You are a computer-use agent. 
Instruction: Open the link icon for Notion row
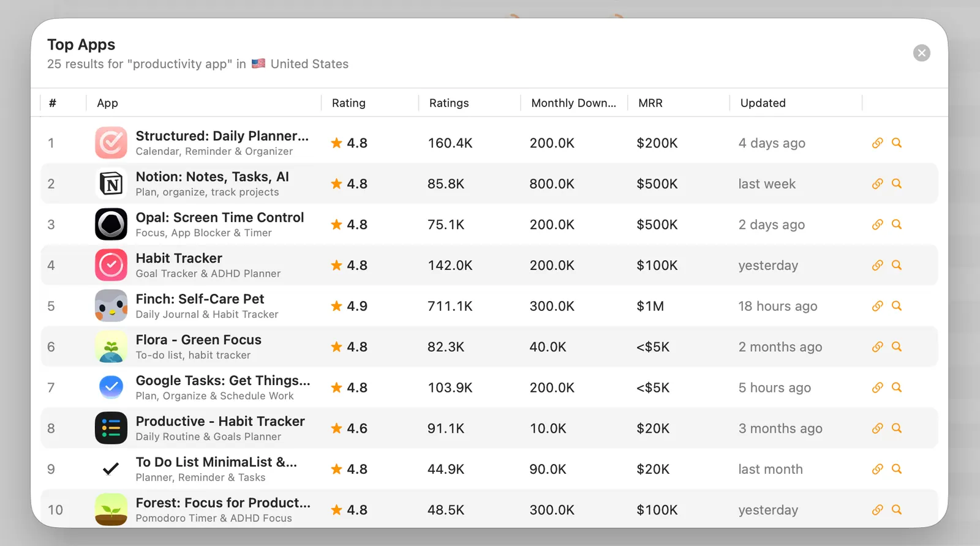click(877, 184)
